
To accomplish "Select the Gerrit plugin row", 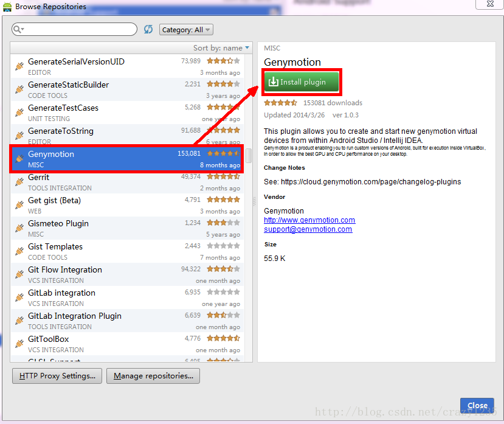I will point(128,182).
